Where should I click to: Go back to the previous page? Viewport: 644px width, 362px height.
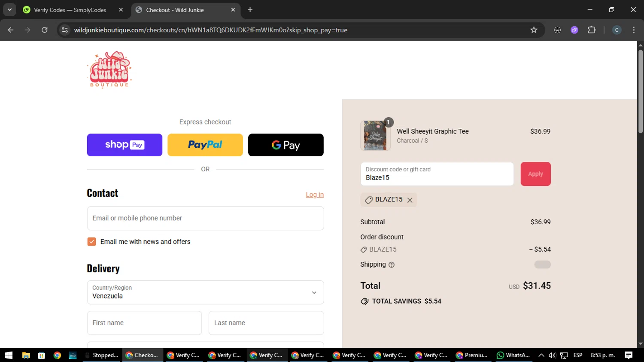click(11, 30)
